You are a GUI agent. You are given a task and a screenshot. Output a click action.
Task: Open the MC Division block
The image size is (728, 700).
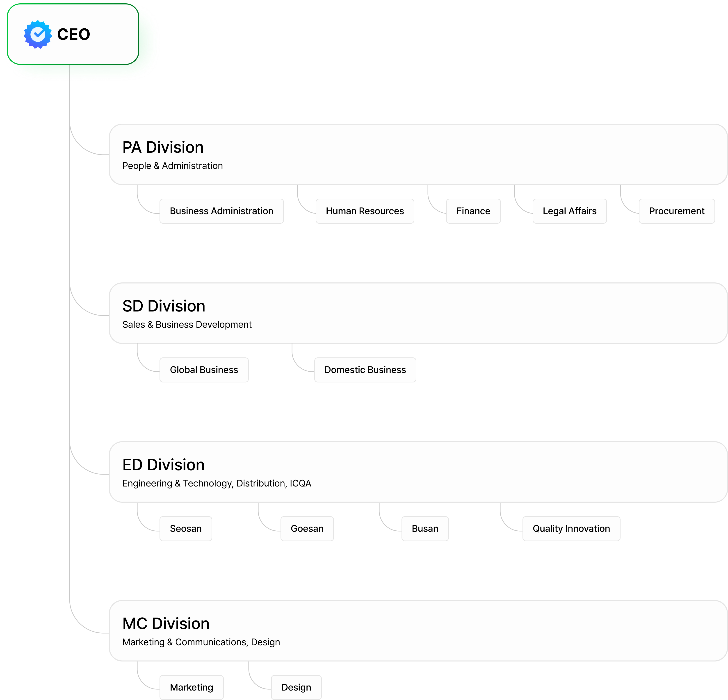point(418,631)
